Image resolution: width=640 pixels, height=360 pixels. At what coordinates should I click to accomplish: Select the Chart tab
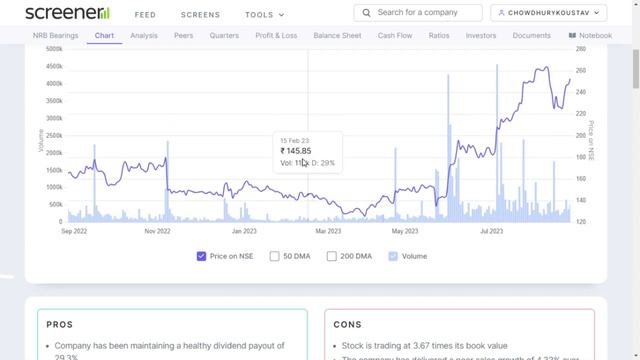(x=104, y=36)
